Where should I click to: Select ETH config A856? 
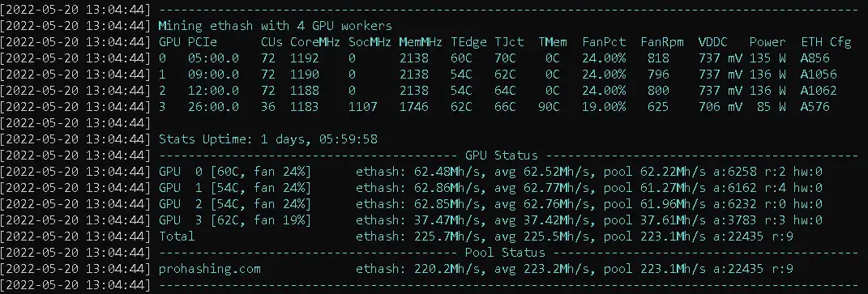coord(815,58)
